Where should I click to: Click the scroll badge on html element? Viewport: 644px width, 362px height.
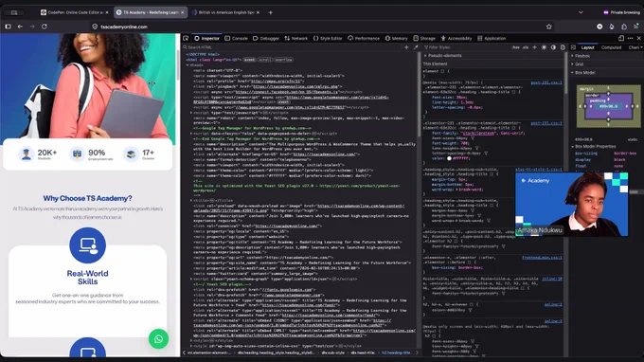click(x=264, y=60)
